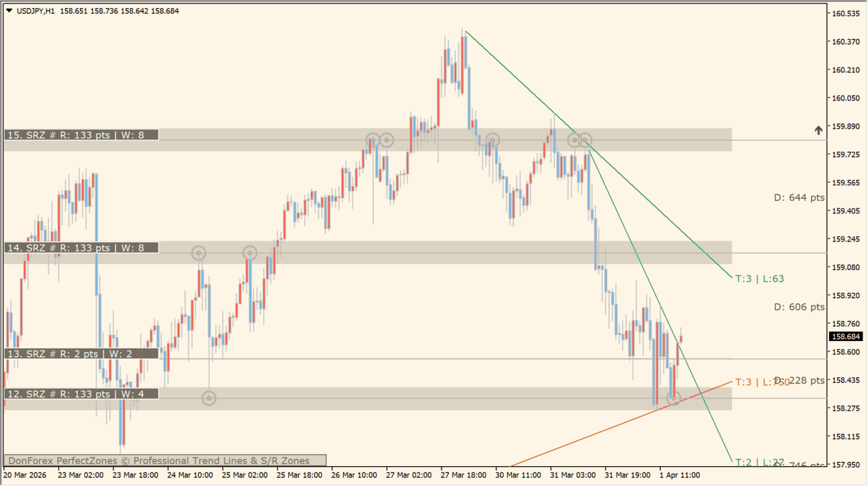
Task: Click the circle marker on zone 15 below the 27 Mar peak
Action: point(492,140)
